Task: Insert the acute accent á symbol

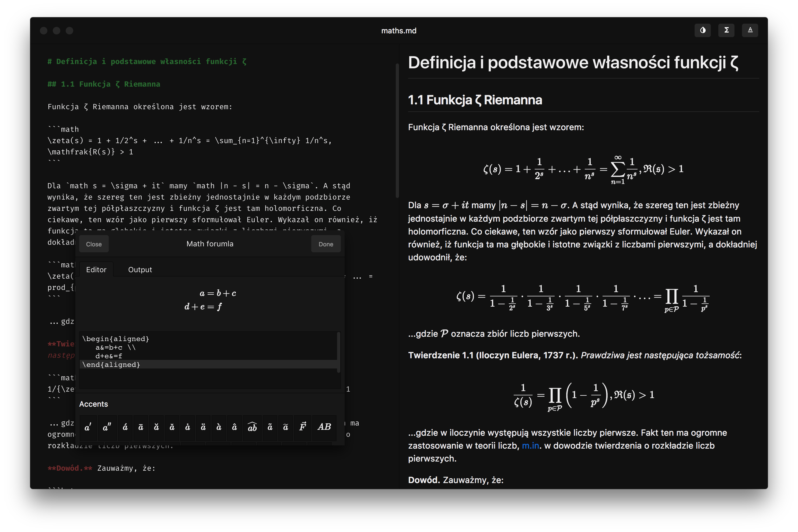Action: (x=125, y=427)
